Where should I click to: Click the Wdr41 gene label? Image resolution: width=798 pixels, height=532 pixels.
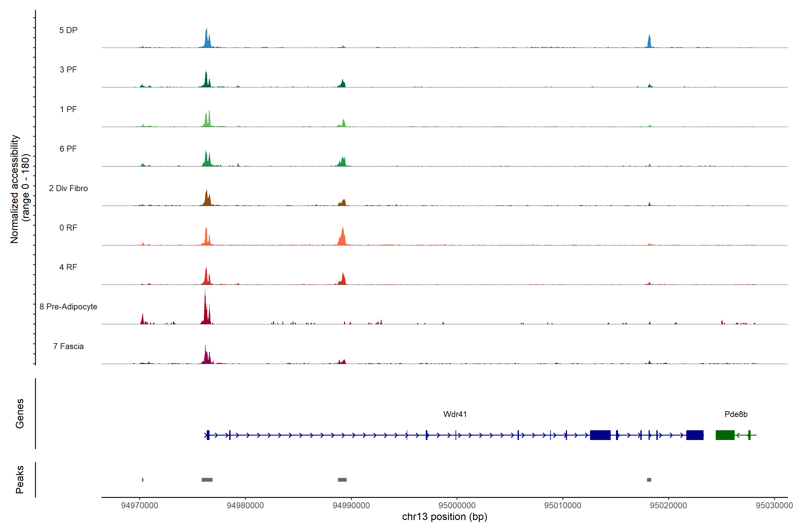point(455,414)
